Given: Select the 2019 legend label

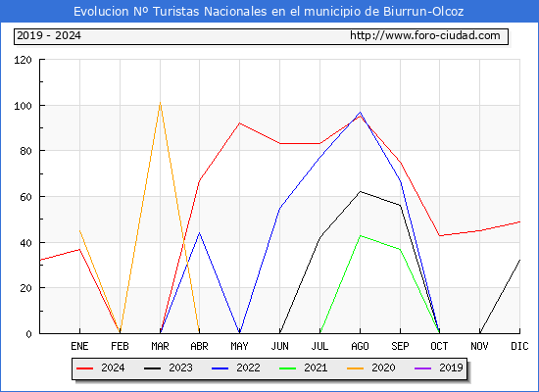Looking at the screenshot, I should tap(451, 367).
